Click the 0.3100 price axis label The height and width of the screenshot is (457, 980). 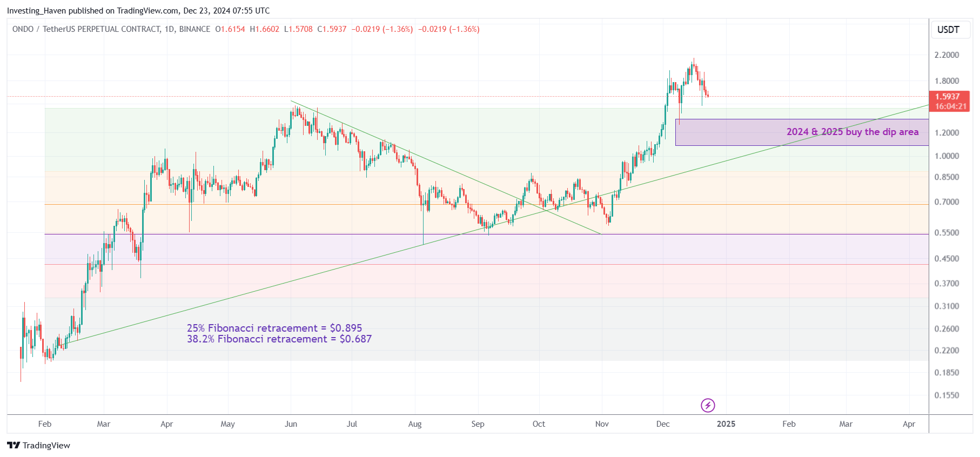(x=947, y=306)
